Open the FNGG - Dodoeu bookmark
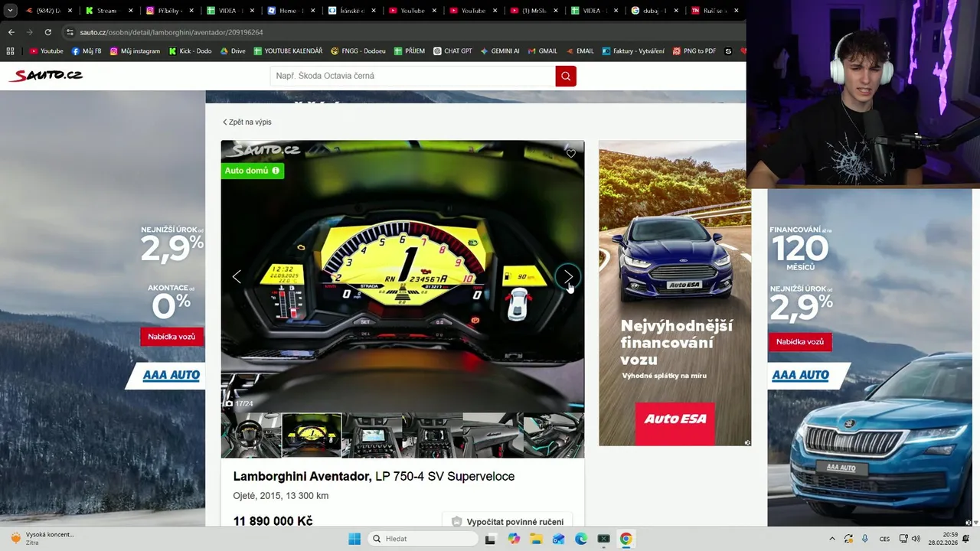Image resolution: width=980 pixels, height=551 pixels. [x=358, y=51]
